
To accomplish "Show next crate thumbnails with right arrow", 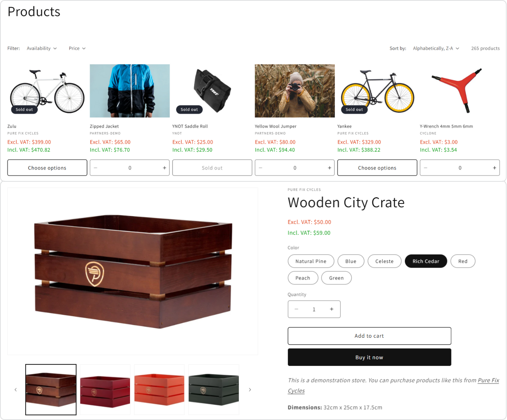I will click(250, 390).
